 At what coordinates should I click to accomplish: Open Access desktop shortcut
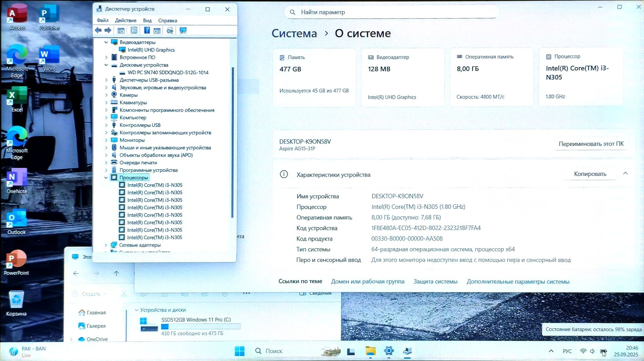click(17, 17)
